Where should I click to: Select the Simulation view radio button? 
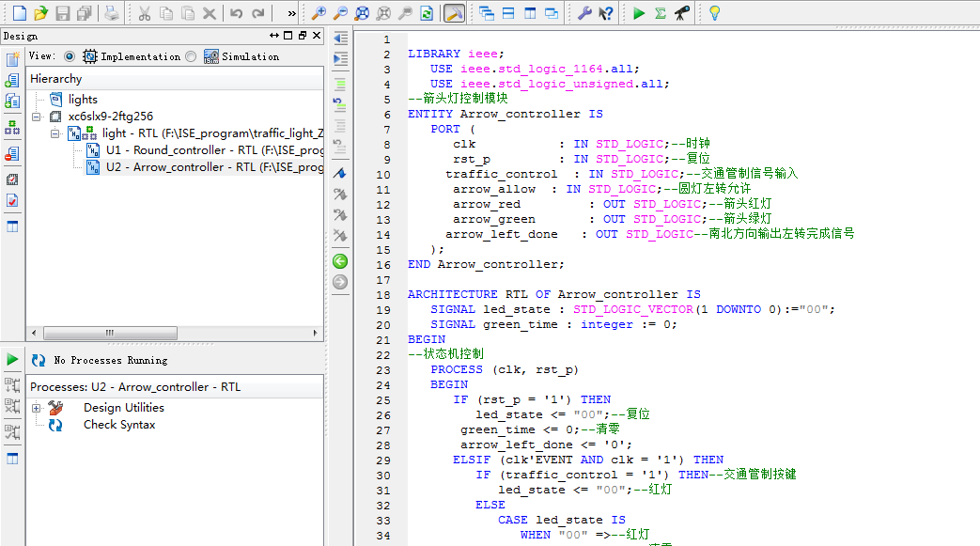pyautogui.click(x=192, y=56)
